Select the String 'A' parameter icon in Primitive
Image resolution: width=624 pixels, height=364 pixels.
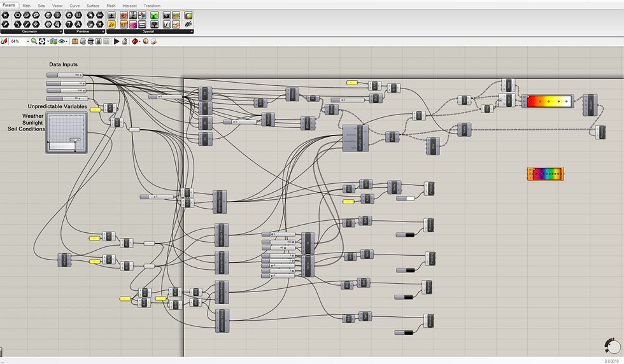78,24
